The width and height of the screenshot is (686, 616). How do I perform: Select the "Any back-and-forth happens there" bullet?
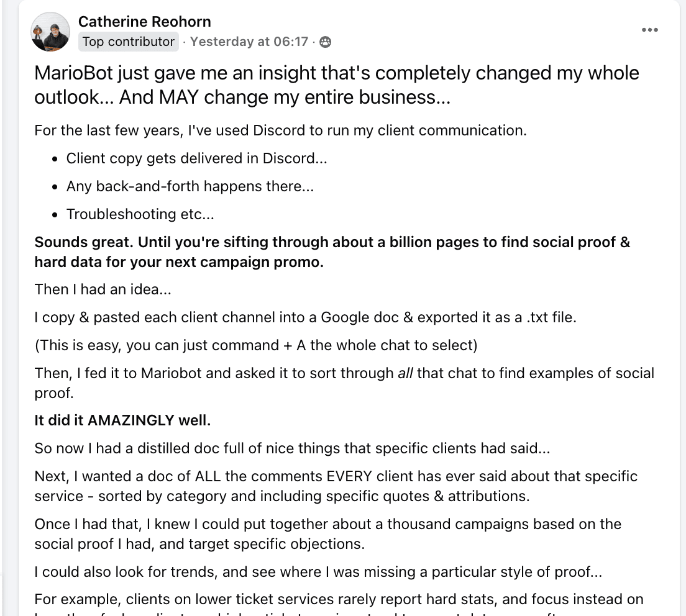point(190,186)
